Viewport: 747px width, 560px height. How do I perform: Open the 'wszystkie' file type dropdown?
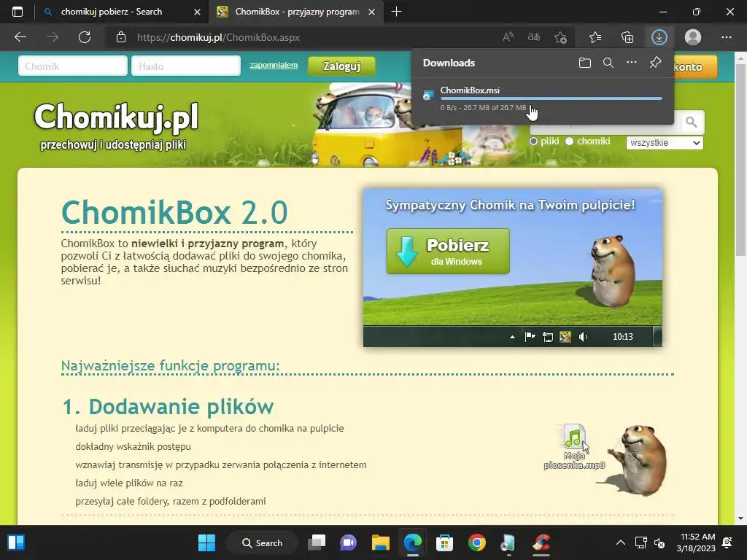665,142
